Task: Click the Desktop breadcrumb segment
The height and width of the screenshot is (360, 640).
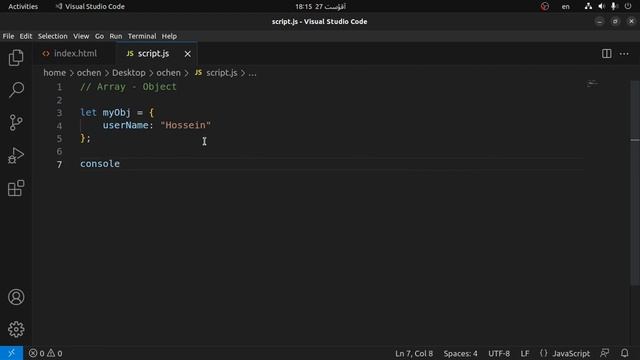Action: coord(129,73)
